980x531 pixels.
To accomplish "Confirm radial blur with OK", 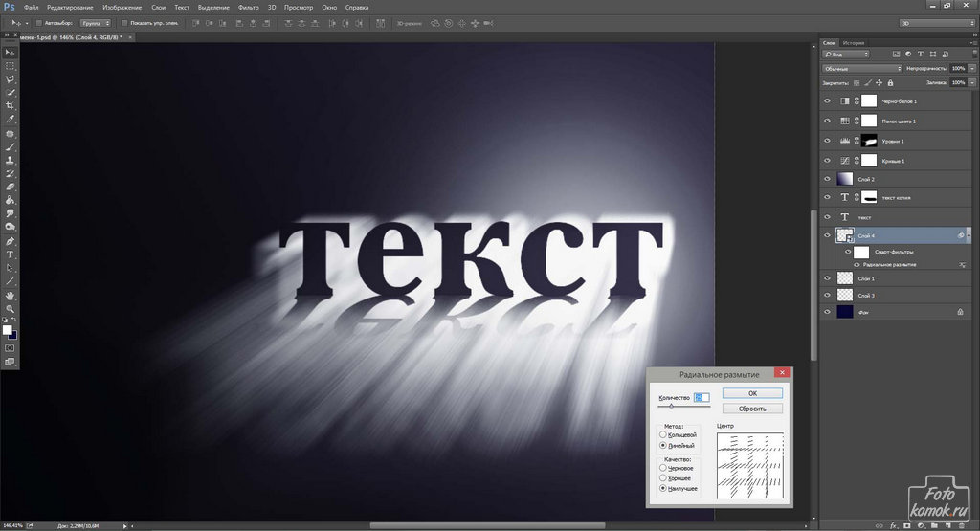I will (752, 393).
